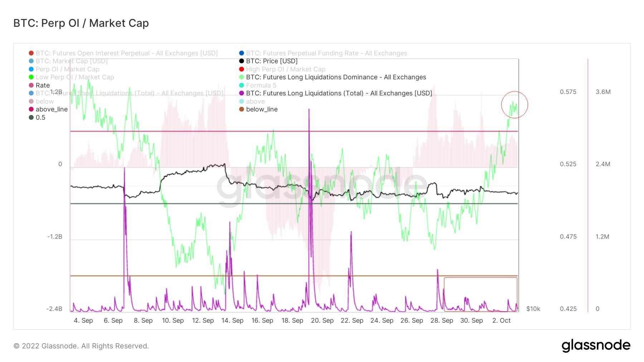Click red dot for Futures Open Interest Perpetual

point(31,53)
